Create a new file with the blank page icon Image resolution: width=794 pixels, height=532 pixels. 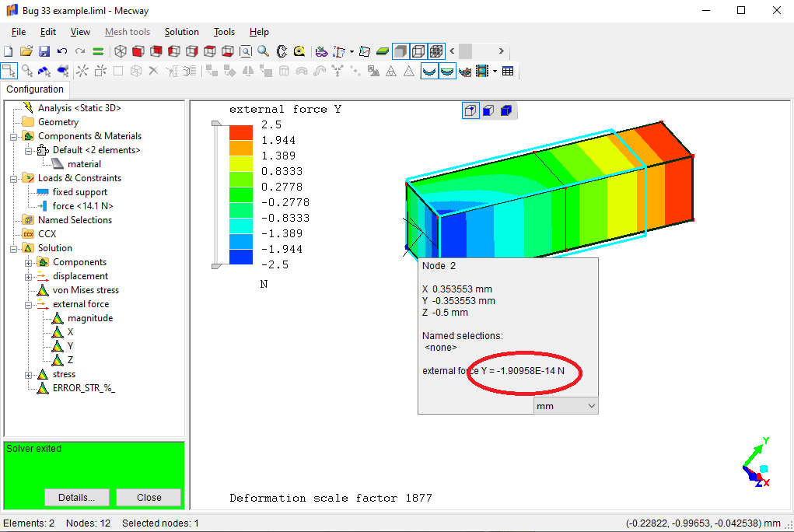point(8,51)
